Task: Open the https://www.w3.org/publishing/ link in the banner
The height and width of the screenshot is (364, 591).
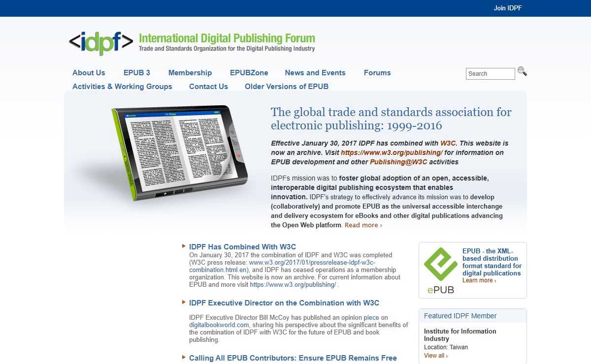Action: click(392, 152)
